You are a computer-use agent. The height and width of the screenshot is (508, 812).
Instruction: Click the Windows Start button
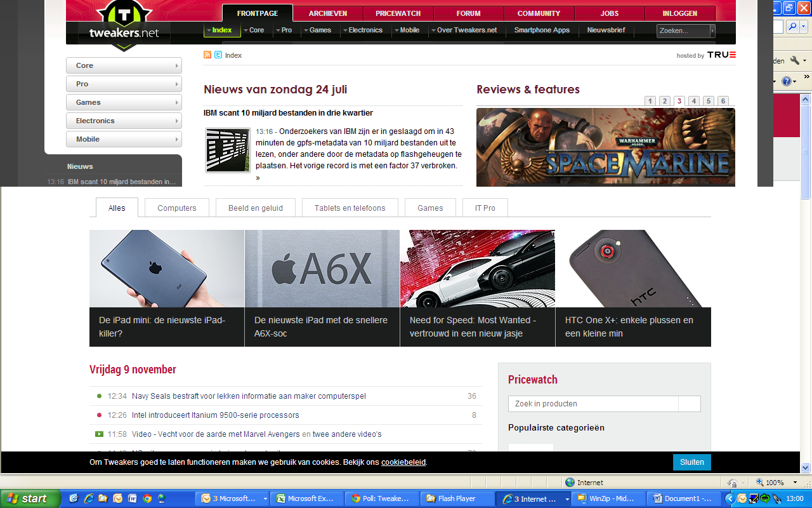(x=30, y=498)
